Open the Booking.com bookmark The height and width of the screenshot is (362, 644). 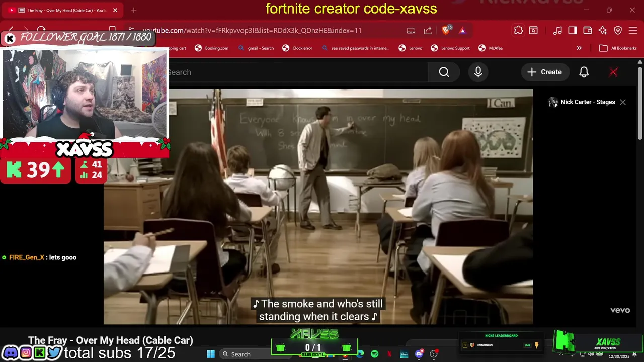[x=211, y=48]
